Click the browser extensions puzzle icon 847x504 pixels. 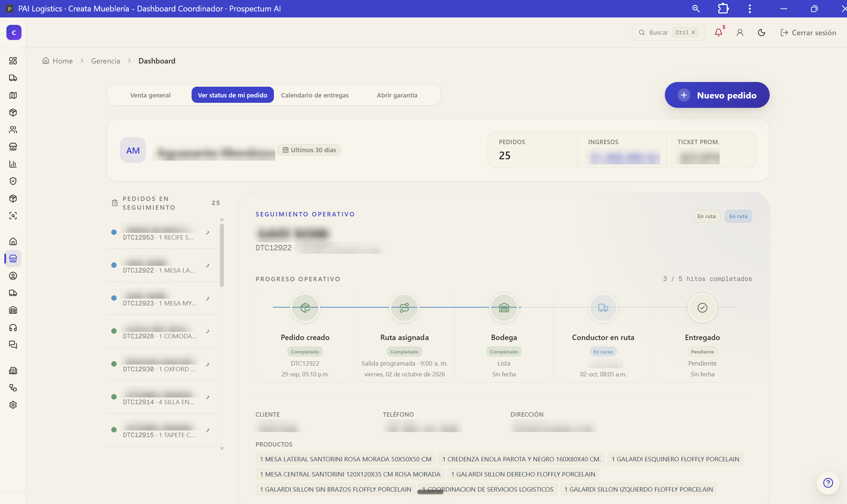click(x=723, y=8)
